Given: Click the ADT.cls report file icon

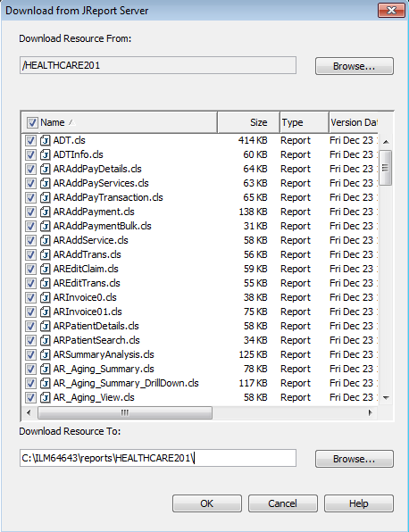Looking at the screenshot, I should (x=45, y=140).
